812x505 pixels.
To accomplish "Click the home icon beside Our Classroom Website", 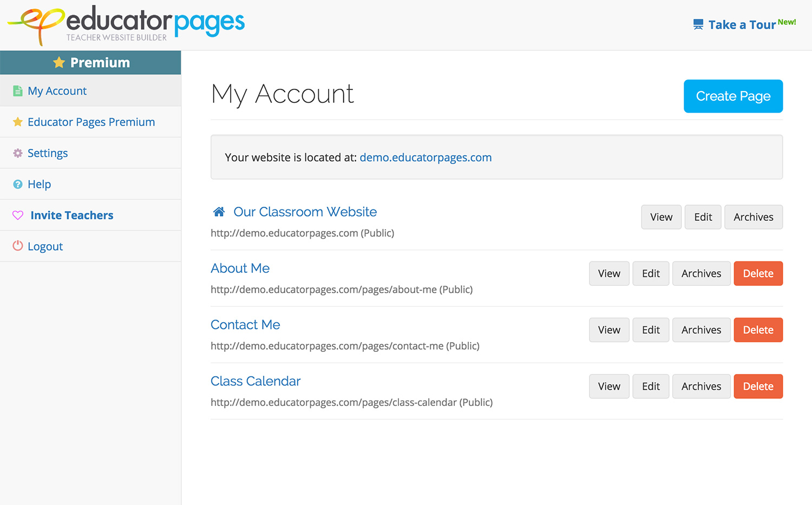I will tap(219, 212).
